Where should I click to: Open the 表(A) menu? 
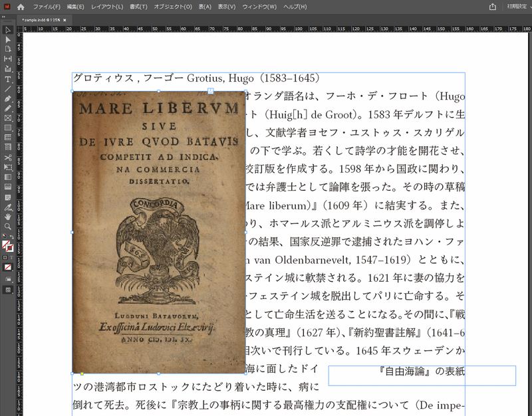click(x=205, y=7)
